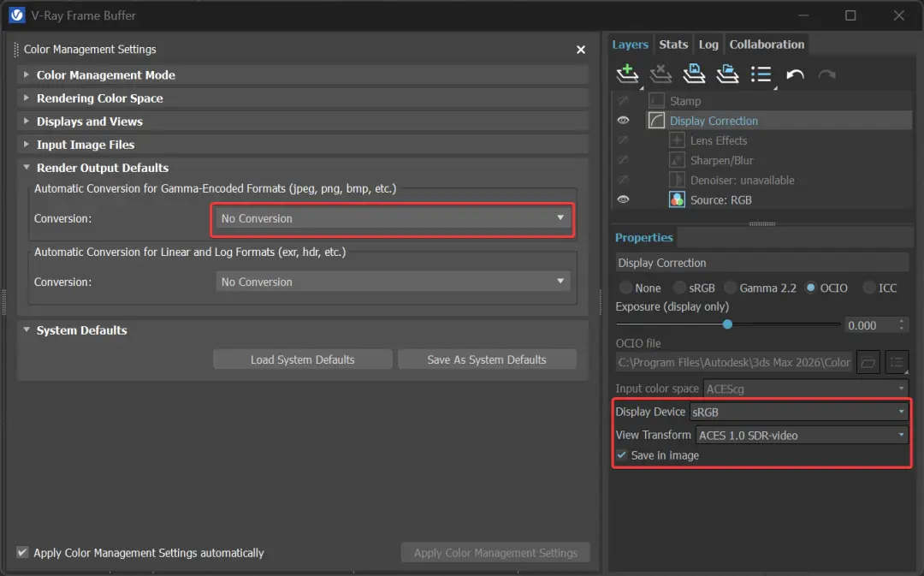Select the ICC radio button

(869, 288)
